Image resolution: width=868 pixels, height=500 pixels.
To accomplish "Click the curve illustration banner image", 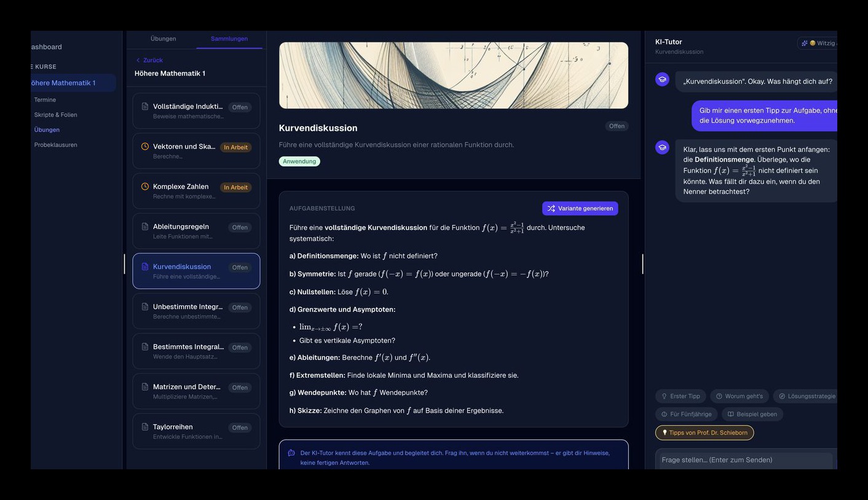I will point(454,76).
